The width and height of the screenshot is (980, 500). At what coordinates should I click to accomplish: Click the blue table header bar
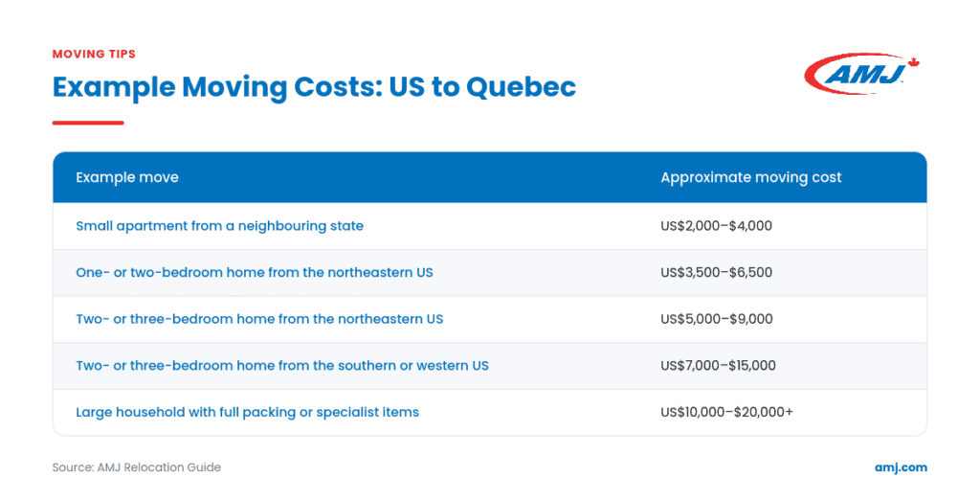pos(489,178)
